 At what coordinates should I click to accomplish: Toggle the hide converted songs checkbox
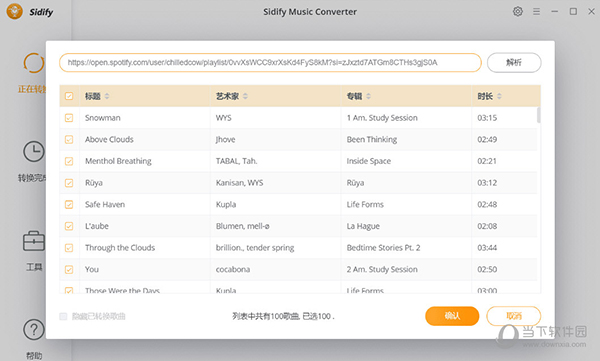click(63, 316)
